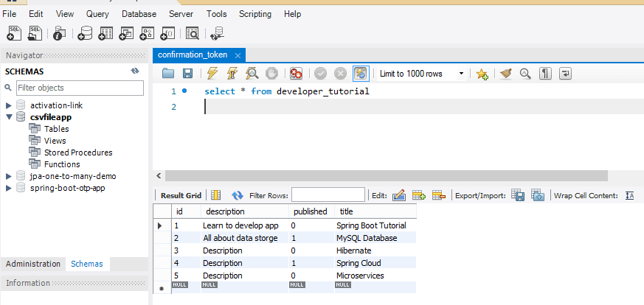Image resolution: width=644 pixels, height=305 pixels.
Task: Switch to the confirmation_token query tab
Action: (x=193, y=55)
